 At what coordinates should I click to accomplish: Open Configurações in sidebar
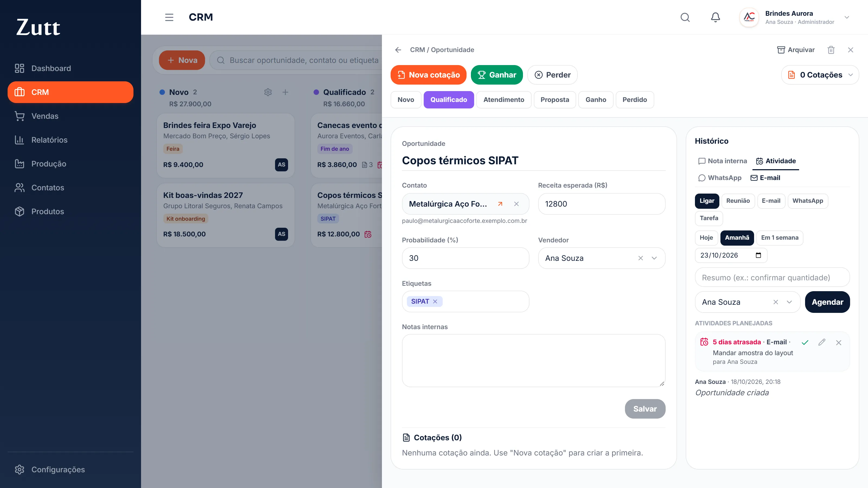click(71, 470)
